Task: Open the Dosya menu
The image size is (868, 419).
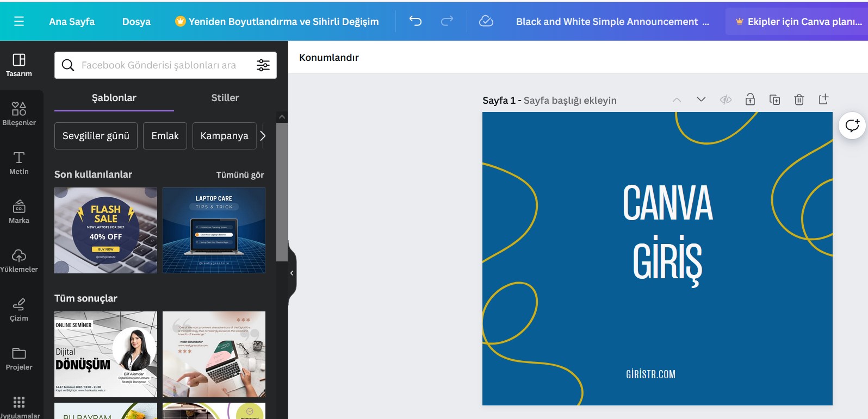Action: click(x=136, y=22)
